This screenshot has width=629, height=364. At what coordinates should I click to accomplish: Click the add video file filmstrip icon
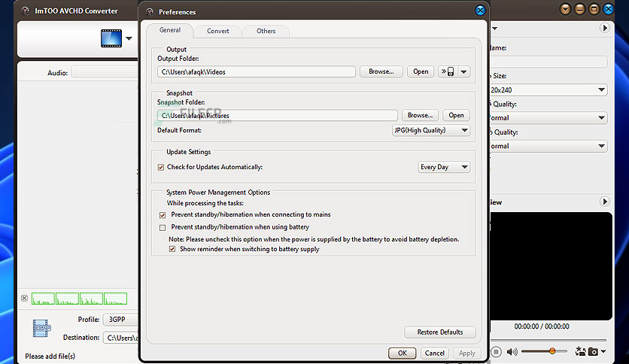click(111, 38)
